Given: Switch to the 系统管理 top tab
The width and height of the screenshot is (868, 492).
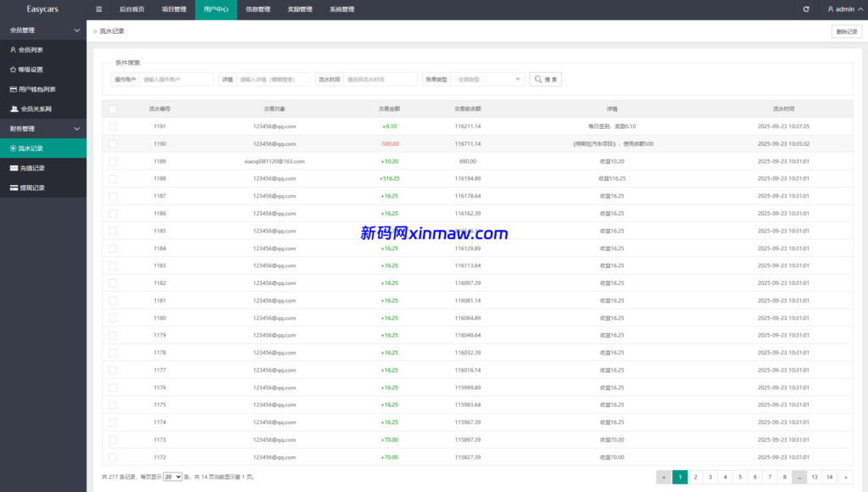Looking at the screenshot, I should coord(342,9).
